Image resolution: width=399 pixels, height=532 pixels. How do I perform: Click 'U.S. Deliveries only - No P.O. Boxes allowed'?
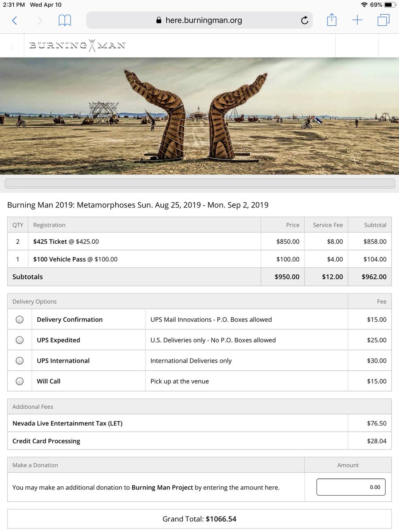coord(213,340)
